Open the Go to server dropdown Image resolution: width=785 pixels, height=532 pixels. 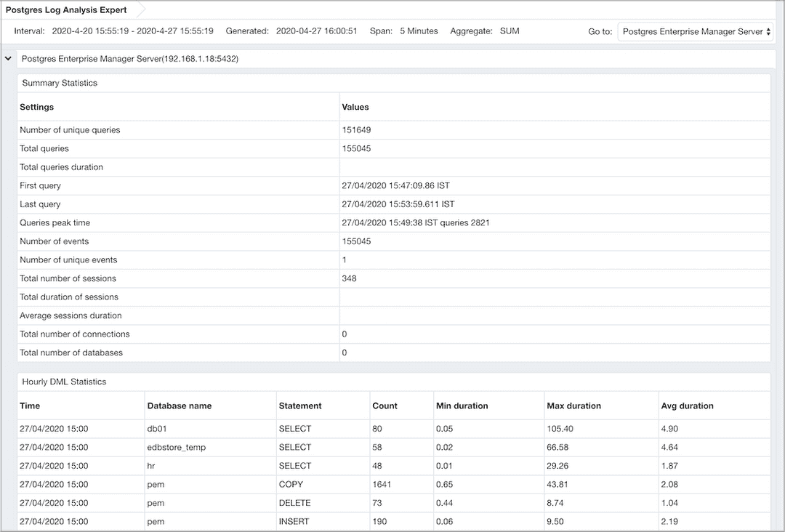point(696,31)
